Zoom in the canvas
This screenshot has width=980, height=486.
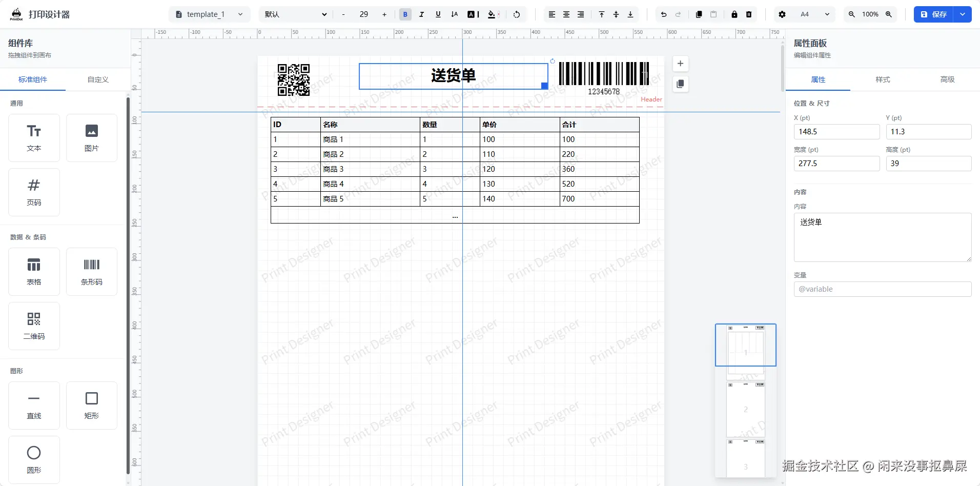pyautogui.click(x=889, y=14)
